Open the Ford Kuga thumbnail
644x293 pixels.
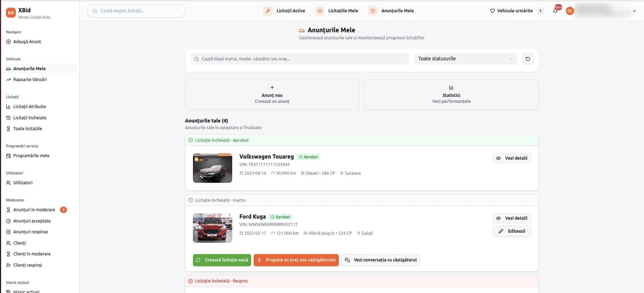pos(213,228)
